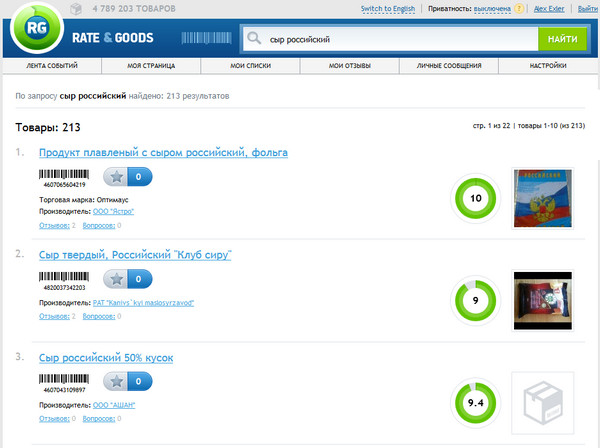Star the Клуб сиру cheese product
The image size is (600, 448).
click(116, 278)
